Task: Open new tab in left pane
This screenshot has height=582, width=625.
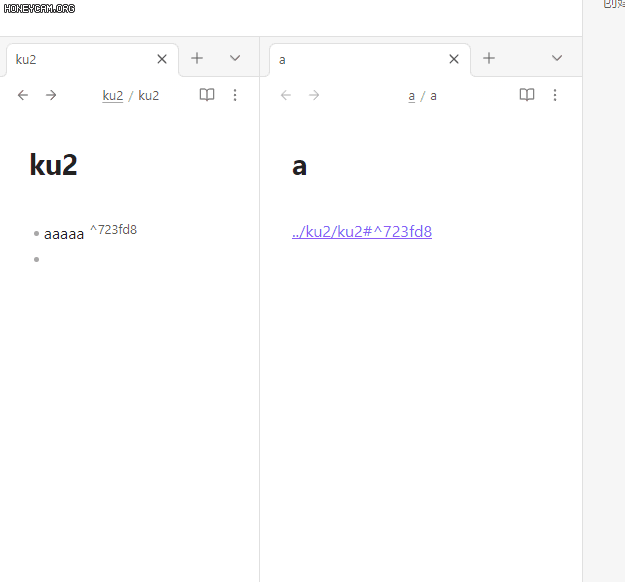Action: pyautogui.click(x=197, y=58)
